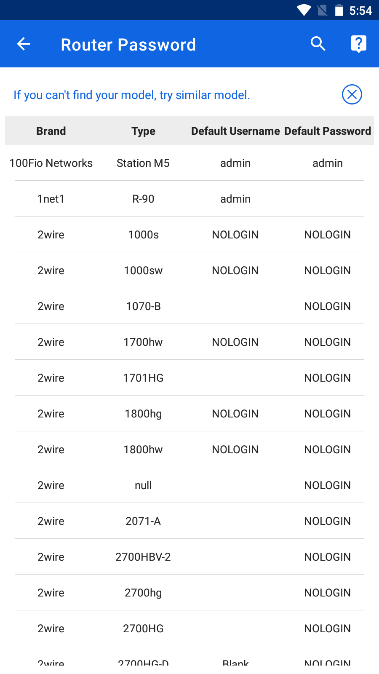Select the Default Username column header
Viewport: 379px width, 674px height.
click(x=235, y=131)
